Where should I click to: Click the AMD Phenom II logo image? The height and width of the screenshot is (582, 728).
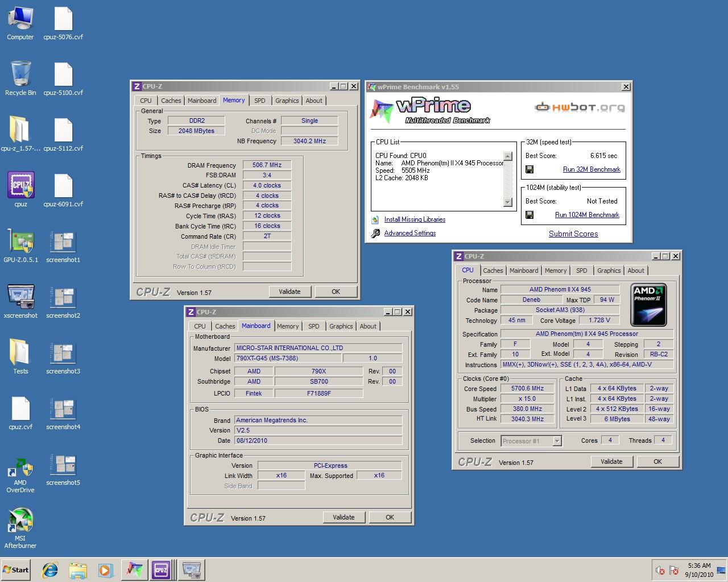point(649,305)
